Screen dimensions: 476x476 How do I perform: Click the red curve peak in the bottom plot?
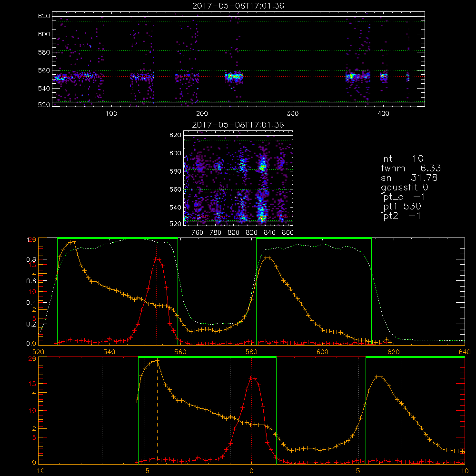pos(252,378)
